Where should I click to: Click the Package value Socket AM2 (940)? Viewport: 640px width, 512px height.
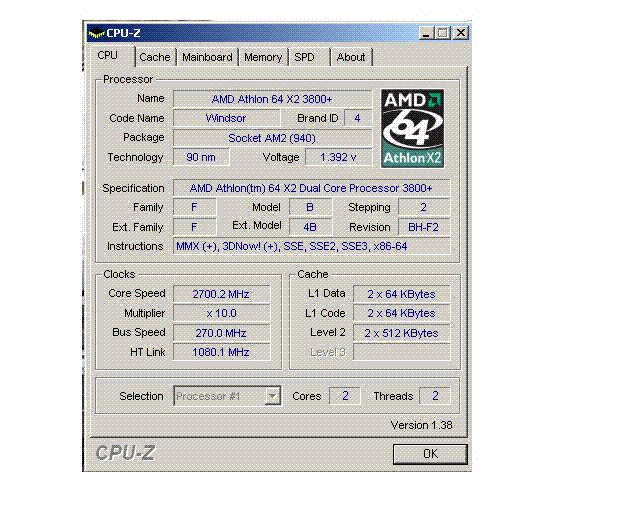coord(272,138)
